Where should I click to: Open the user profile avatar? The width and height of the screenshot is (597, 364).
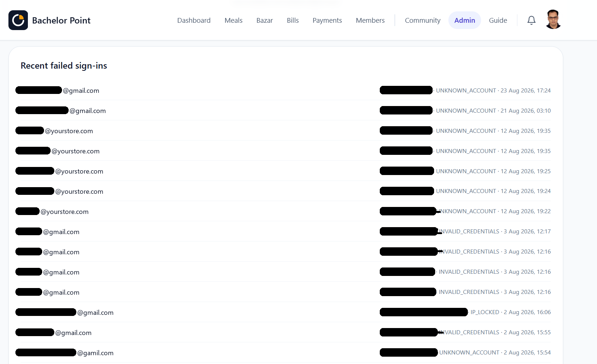click(553, 19)
